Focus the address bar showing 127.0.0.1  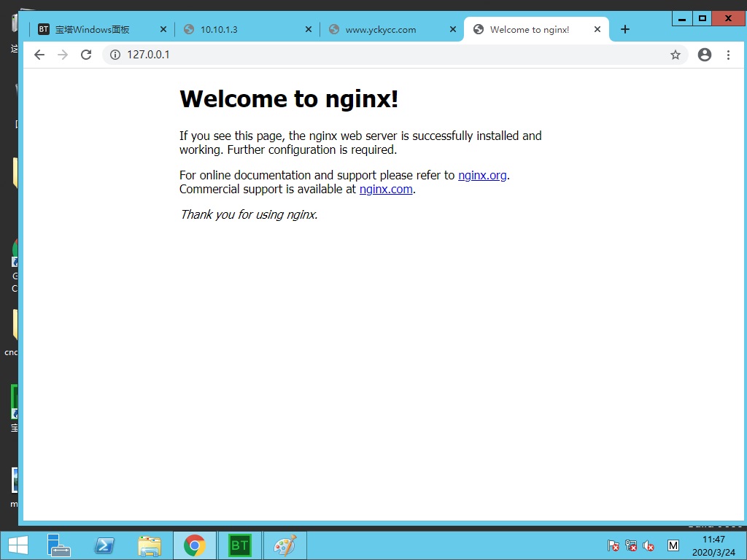click(395, 55)
